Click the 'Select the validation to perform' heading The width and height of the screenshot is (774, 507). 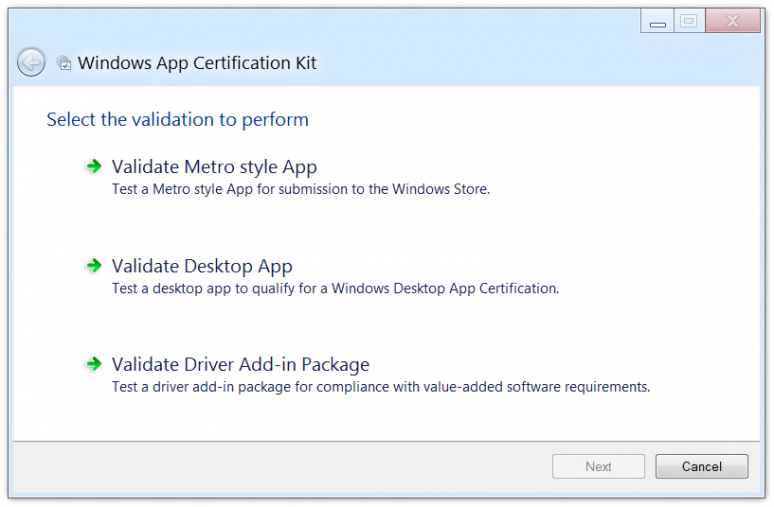click(177, 120)
